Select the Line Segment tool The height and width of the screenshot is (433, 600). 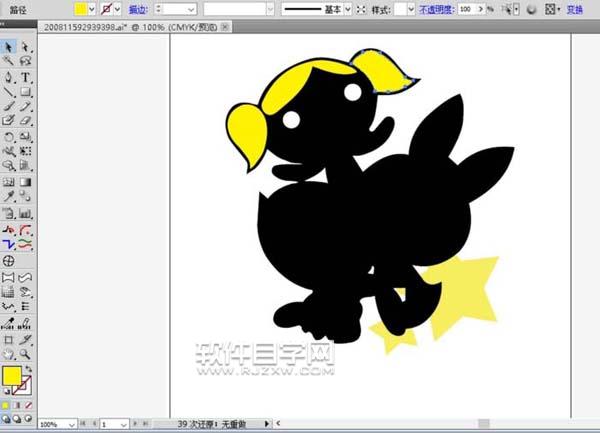click(x=8, y=92)
